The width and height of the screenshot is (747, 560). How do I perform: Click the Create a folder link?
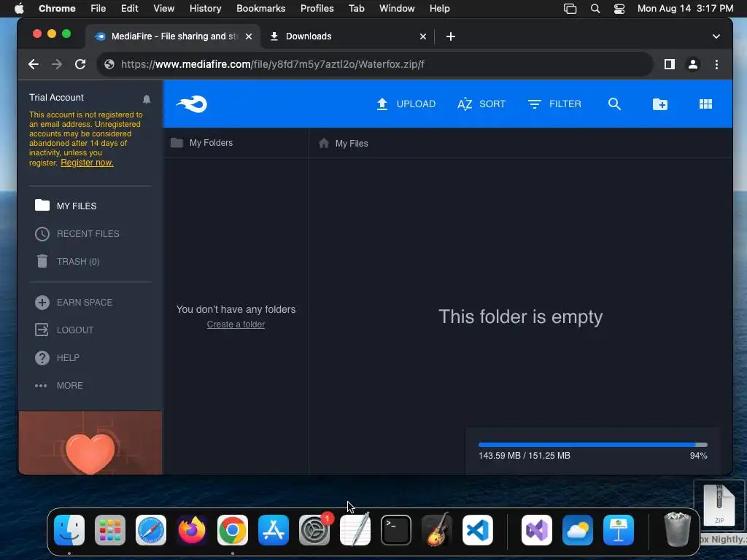point(236,324)
